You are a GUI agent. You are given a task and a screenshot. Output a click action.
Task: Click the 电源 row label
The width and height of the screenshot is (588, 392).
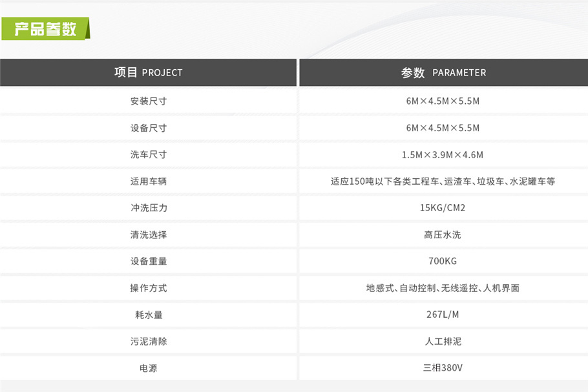148,368
